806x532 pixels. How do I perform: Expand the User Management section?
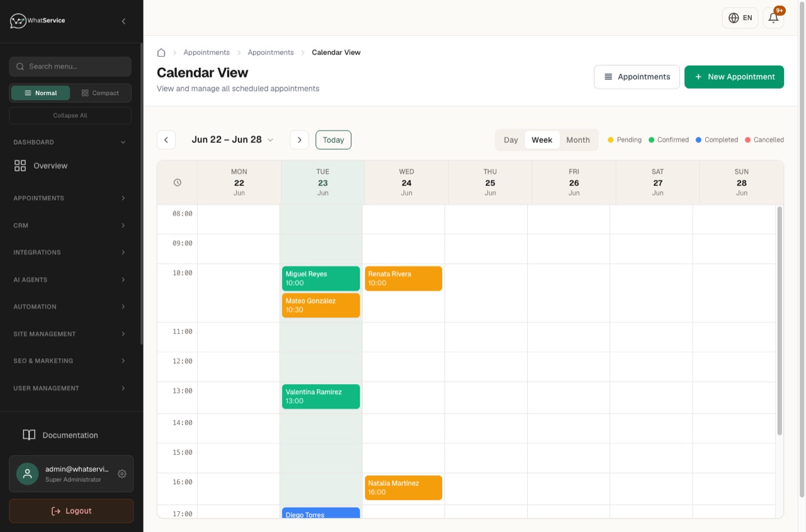[x=70, y=388]
